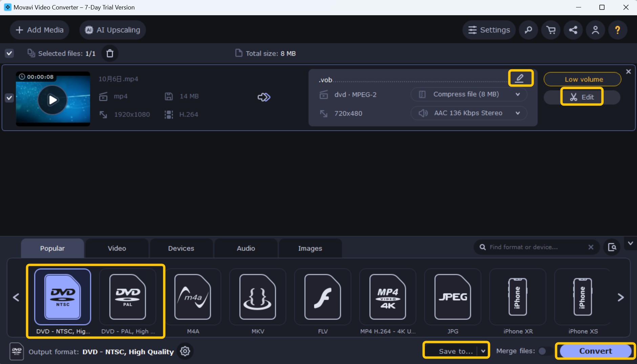Uncheck the video file's selection checkbox
The image size is (637, 364).
coord(9,98)
